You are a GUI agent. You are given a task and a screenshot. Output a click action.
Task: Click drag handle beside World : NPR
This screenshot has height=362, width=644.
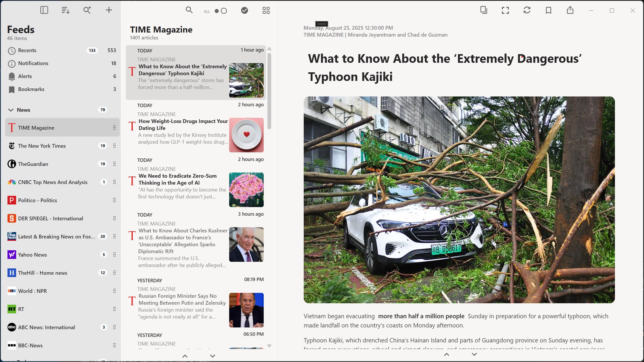(114, 291)
